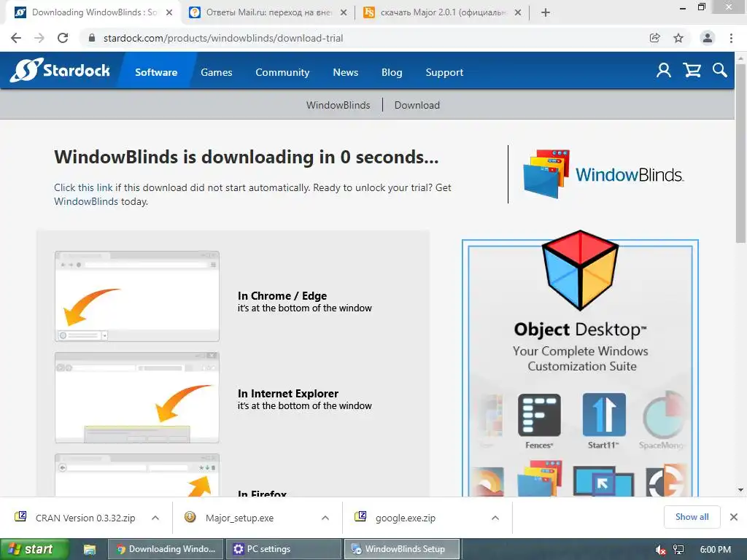The height and width of the screenshot is (560, 747).
Task: Switch to WindowBlinds Setup taskbar window
Action: point(402,549)
